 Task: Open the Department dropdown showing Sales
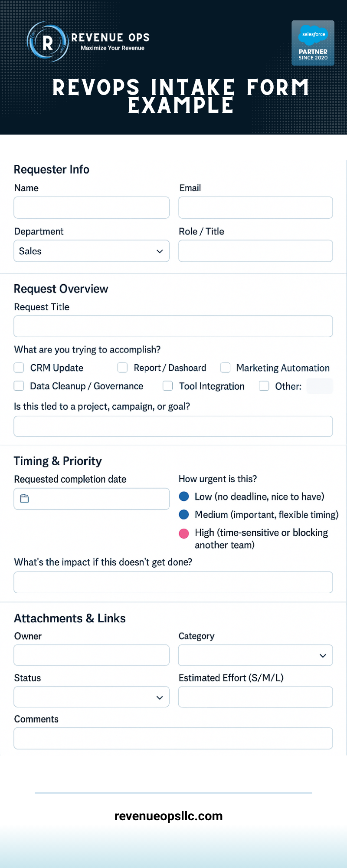click(x=92, y=251)
